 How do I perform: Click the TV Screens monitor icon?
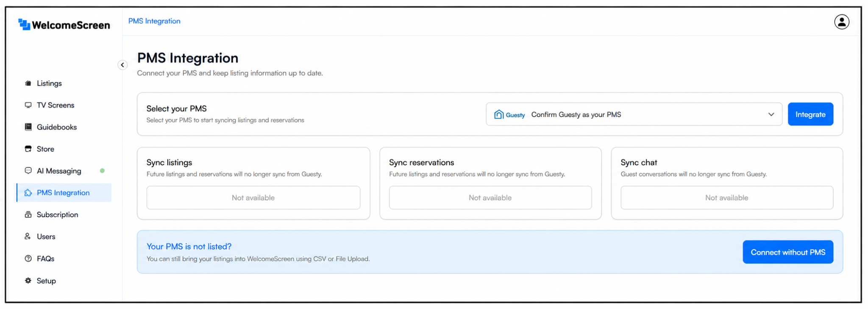(28, 105)
